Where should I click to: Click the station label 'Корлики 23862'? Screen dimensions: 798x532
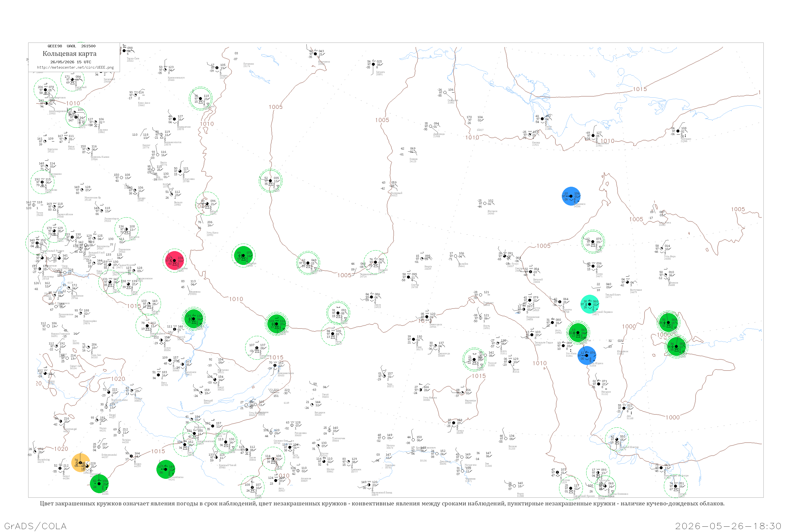tap(103, 131)
